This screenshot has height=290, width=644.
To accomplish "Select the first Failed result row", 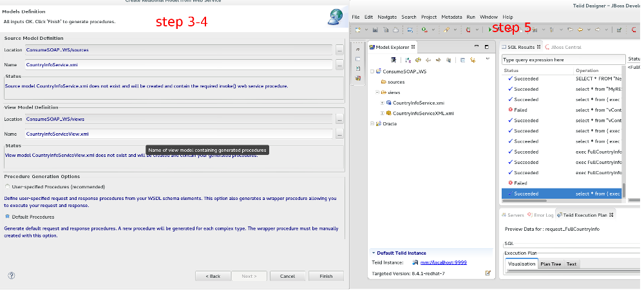I will point(562,110).
